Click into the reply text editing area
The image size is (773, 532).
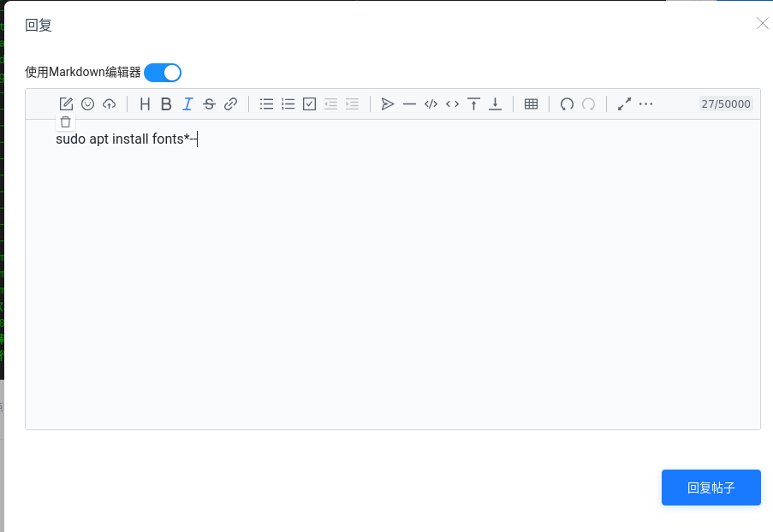pos(393,275)
